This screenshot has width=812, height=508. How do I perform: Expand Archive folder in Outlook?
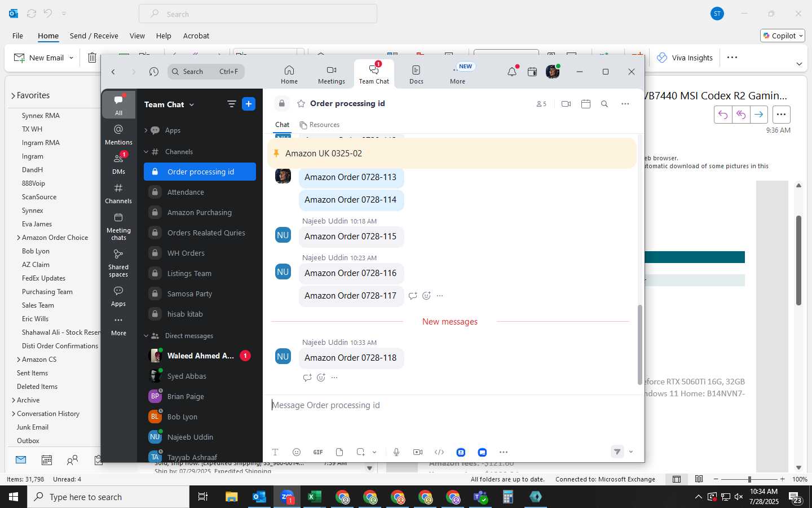(14, 400)
